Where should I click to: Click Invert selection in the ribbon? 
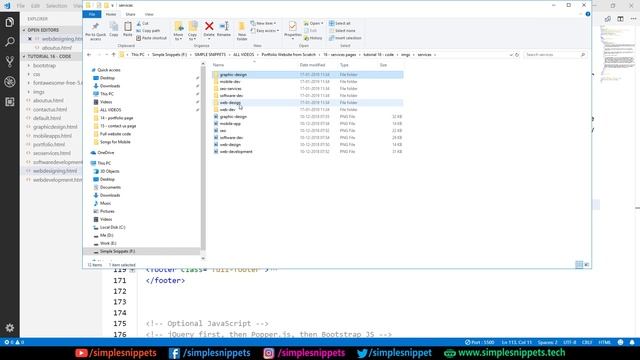(x=345, y=38)
